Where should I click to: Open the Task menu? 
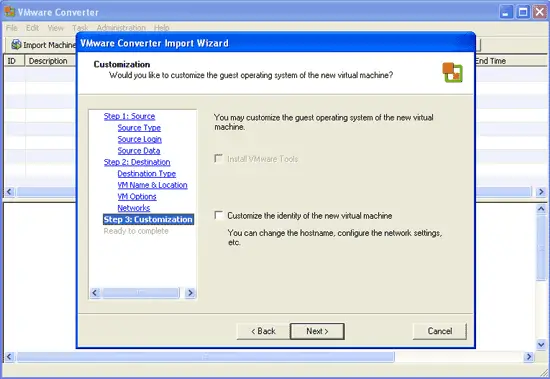point(80,28)
